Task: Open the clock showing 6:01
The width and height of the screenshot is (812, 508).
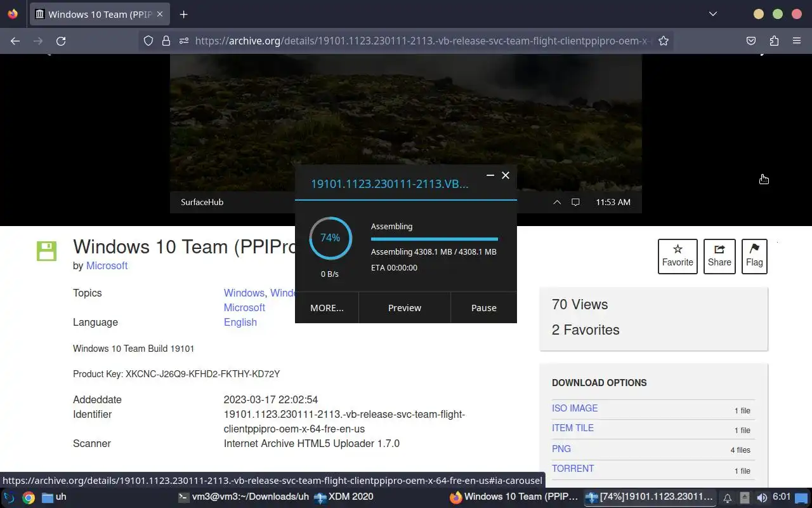Action: point(782,497)
